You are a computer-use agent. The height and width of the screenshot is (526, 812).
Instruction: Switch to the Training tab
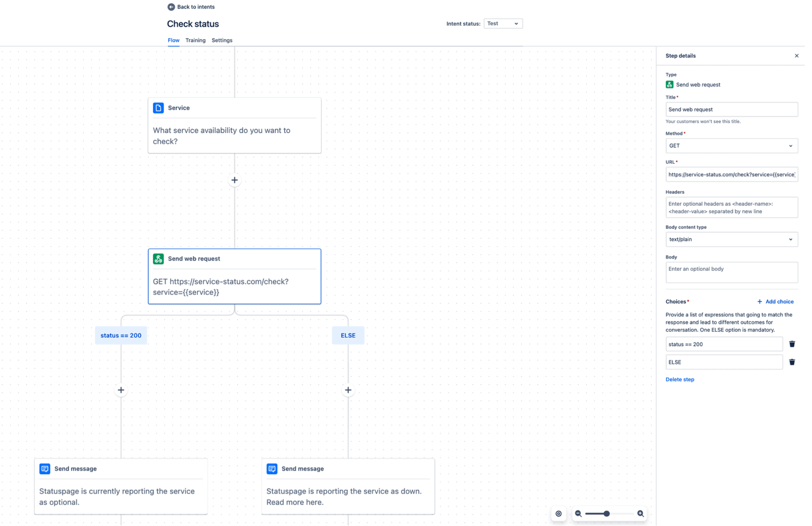[x=195, y=40]
